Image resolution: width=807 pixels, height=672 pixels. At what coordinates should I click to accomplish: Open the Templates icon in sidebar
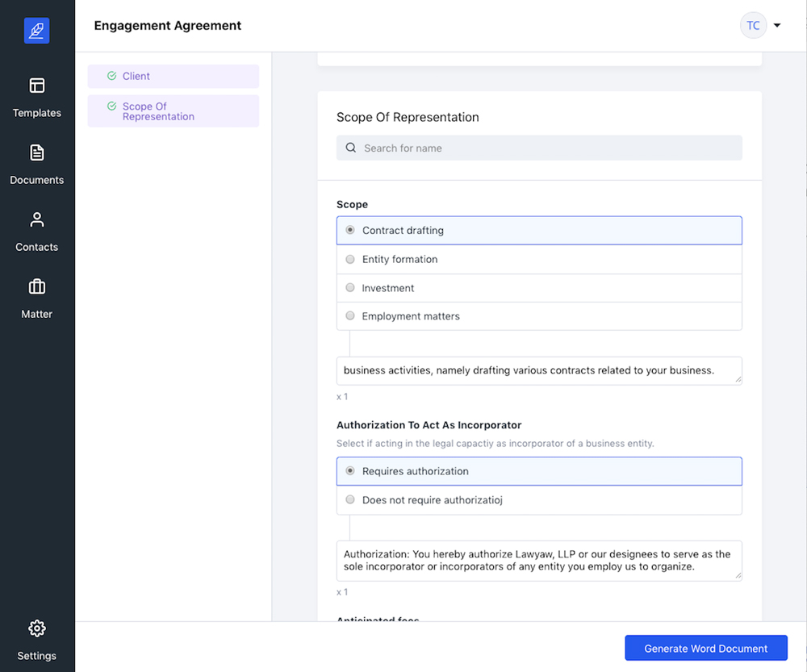click(37, 86)
